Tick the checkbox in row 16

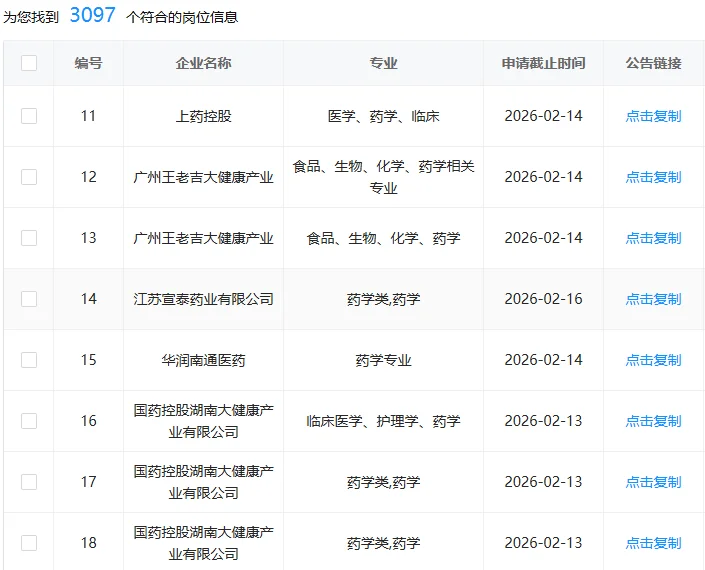coord(29,421)
